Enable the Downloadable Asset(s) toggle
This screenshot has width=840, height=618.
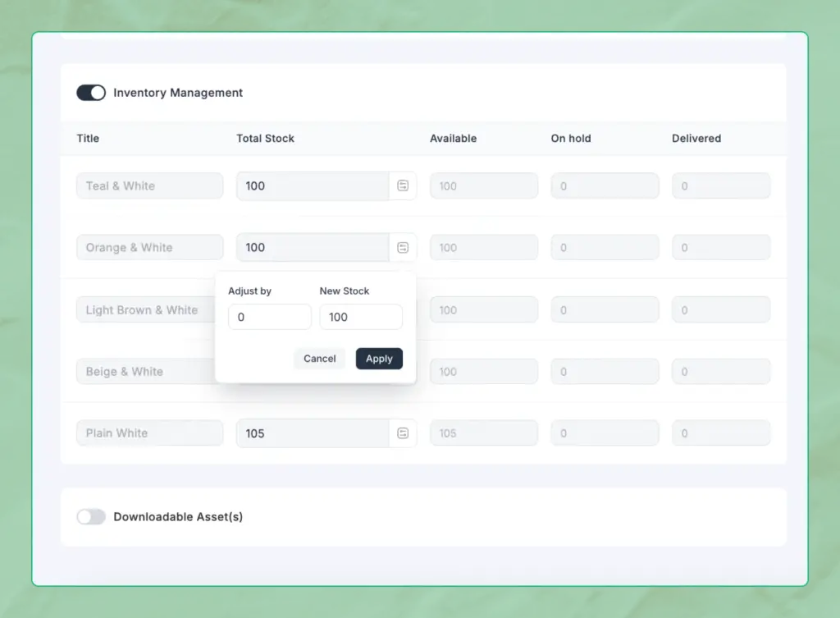pos(91,517)
